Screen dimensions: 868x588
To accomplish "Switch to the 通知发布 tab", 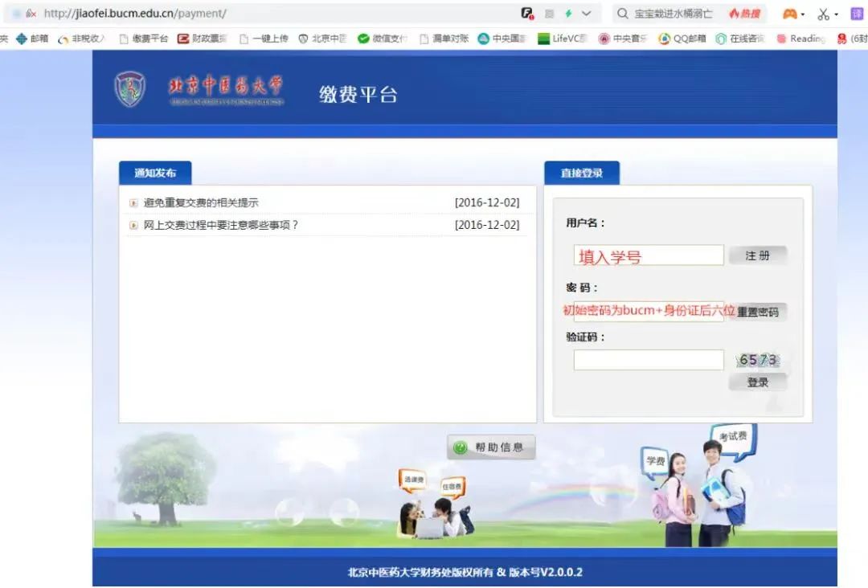I will pyautogui.click(x=155, y=172).
